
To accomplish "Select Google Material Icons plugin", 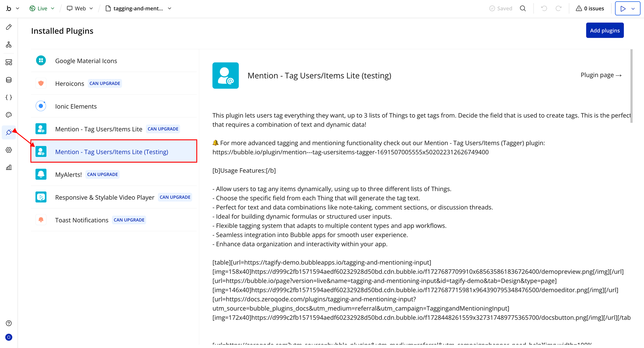I will (x=86, y=61).
